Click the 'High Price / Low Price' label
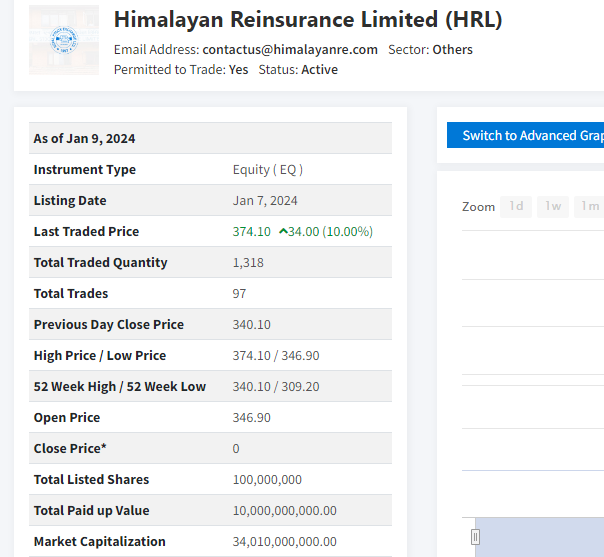Image resolution: width=604 pixels, height=557 pixels. pyautogui.click(x=100, y=356)
